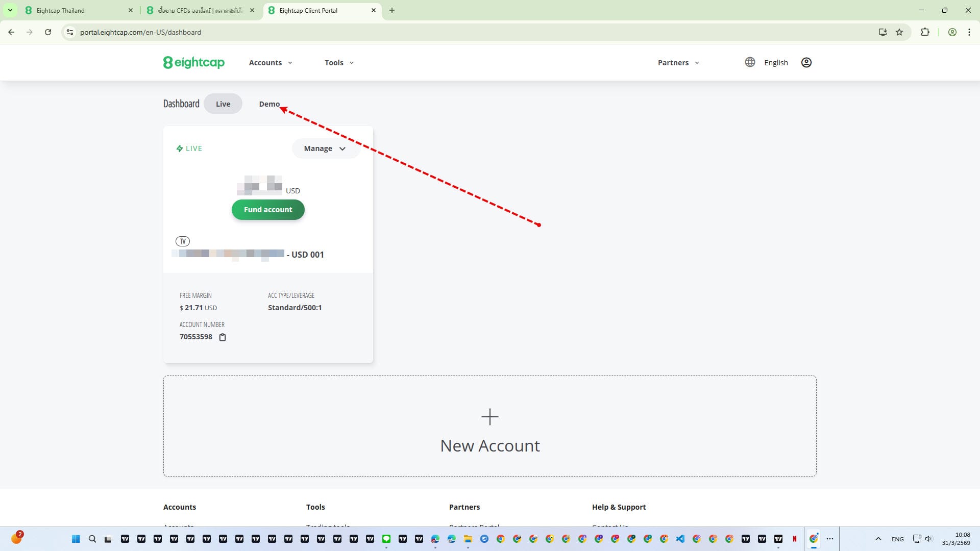Switch to the Demo dashboard tab
This screenshot has width=980, height=551.
pos(269,104)
